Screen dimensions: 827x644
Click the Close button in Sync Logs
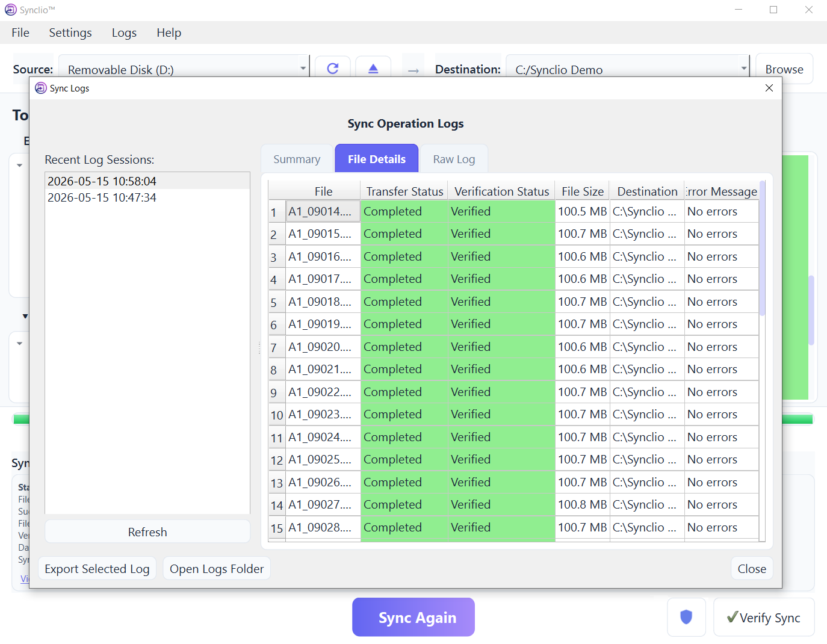[x=752, y=569]
